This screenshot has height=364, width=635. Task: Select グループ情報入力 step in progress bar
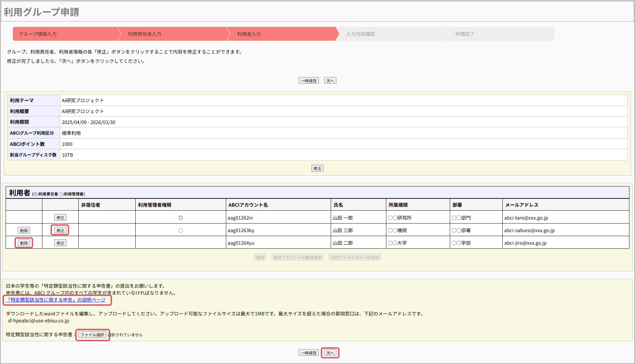(x=65, y=34)
